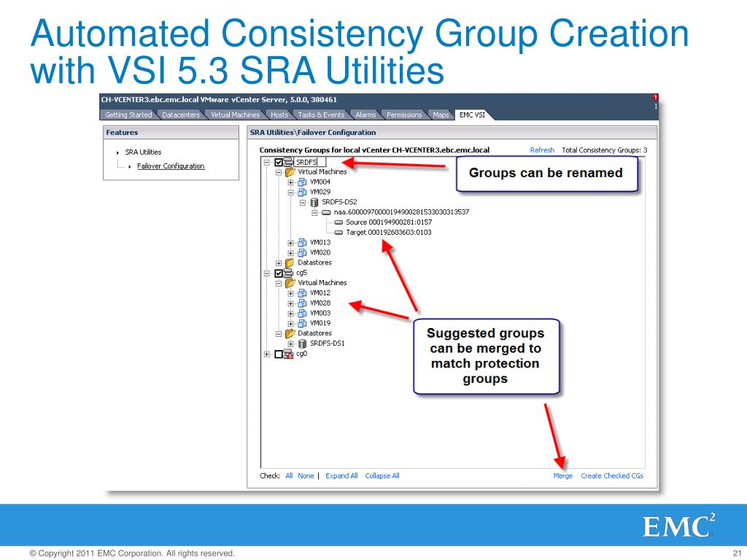Click Virtual Machines folder icon under SRDFS
The image size is (747, 560).
click(x=290, y=172)
